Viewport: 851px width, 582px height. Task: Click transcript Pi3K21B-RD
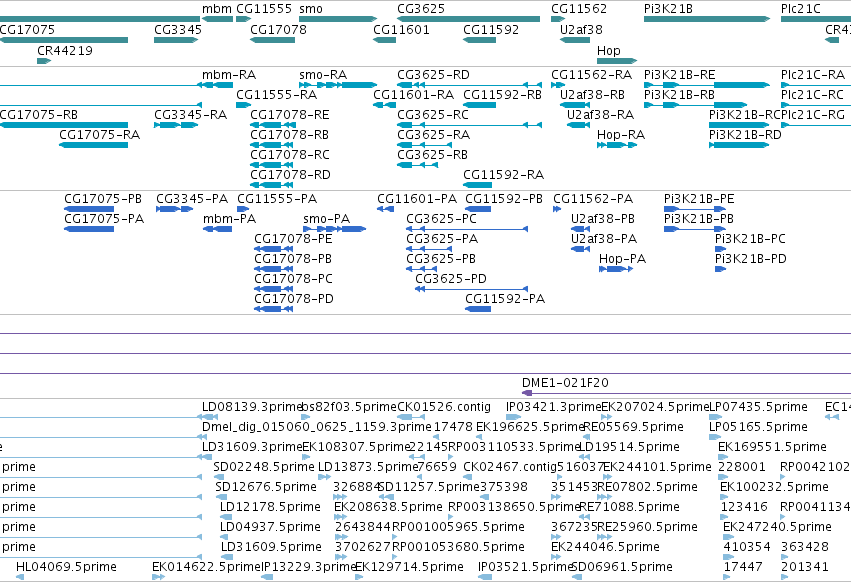[739, 145]
